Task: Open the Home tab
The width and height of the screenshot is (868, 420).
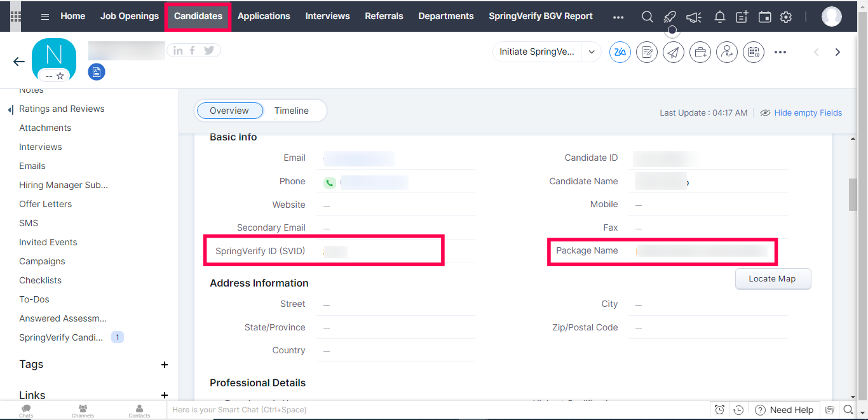Action: click(73, 16)
